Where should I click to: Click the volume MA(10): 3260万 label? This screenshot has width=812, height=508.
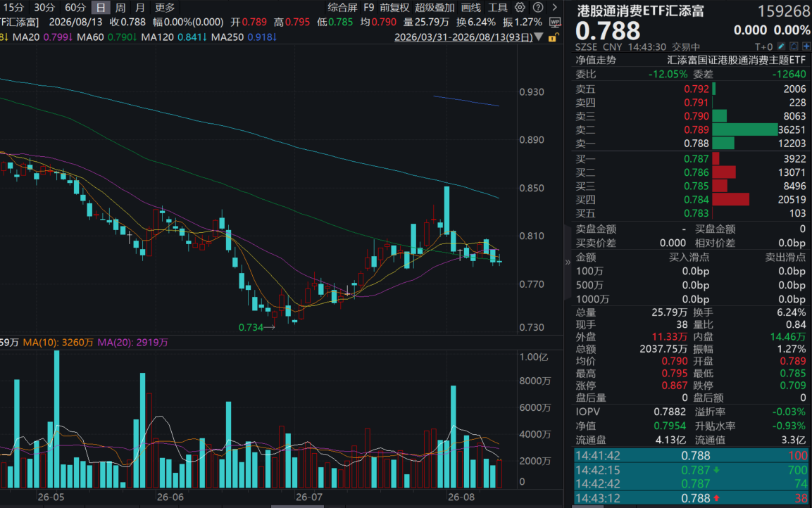pyautogui.click(x=58, y=343)
